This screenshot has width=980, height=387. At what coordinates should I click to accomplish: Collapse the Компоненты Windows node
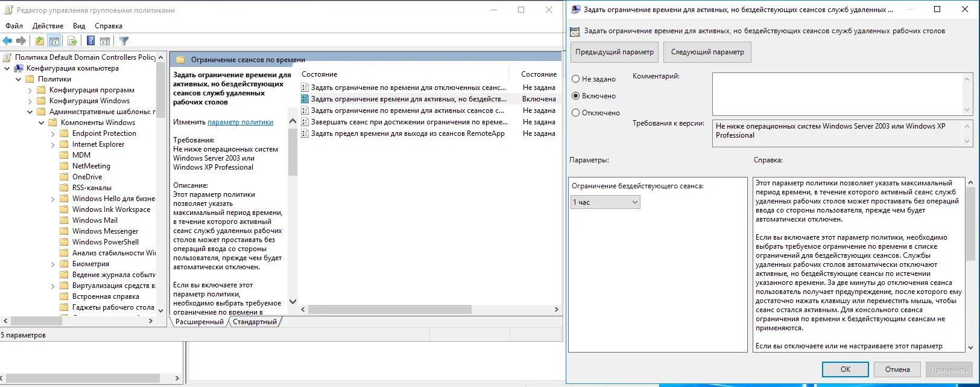pos(42,123)
